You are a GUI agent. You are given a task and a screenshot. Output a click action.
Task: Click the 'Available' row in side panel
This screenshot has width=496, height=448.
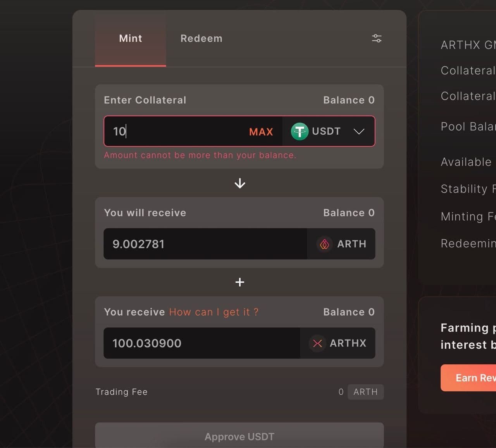pyautogui.click(x=466, y=162)
